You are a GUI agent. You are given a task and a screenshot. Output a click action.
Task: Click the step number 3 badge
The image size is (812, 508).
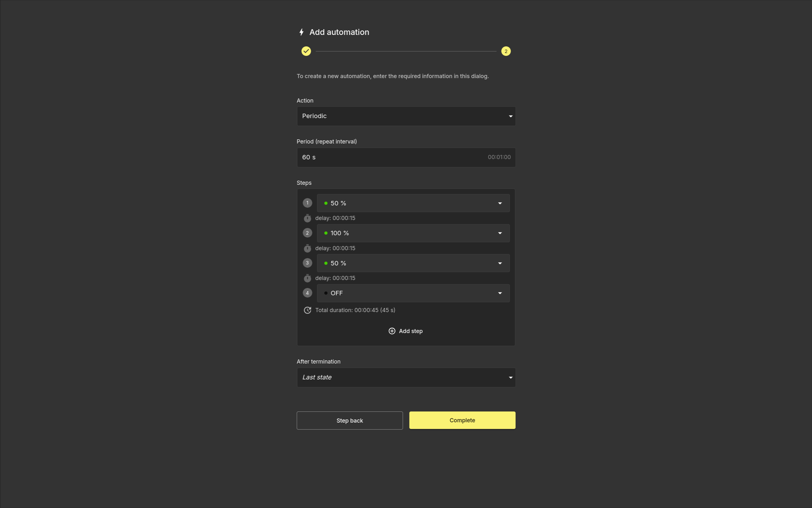[307, 263]
